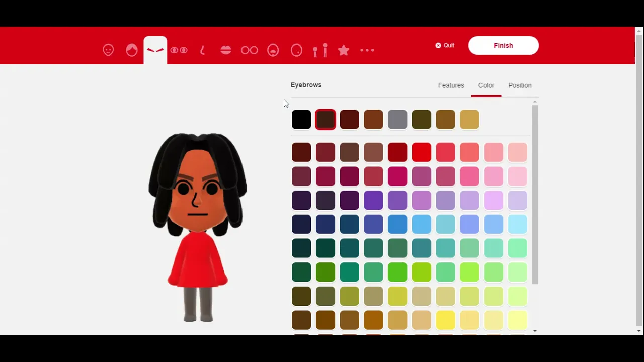Click the white Finish button
644x362 pixels.
pyautogui.click(x=503, y=45)
